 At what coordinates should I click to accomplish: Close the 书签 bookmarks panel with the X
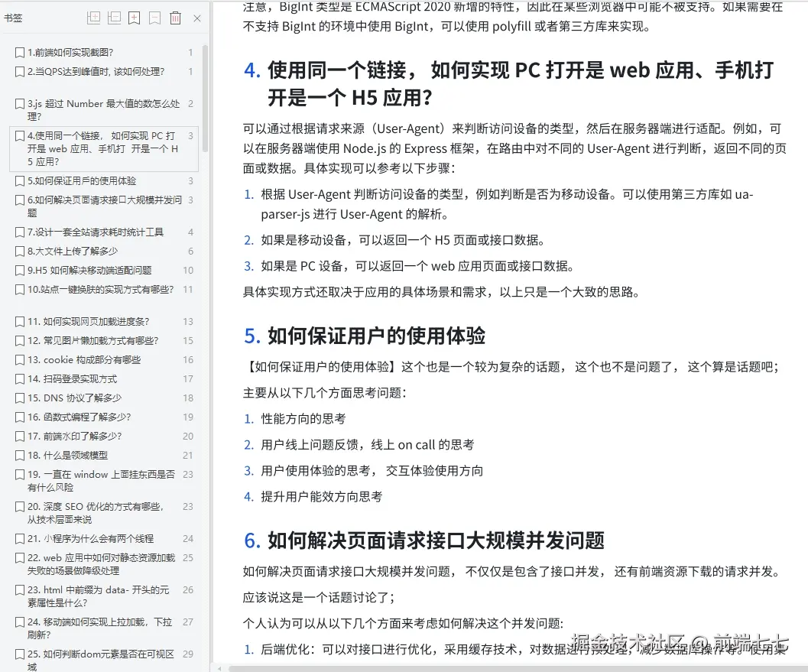(197, 18)
